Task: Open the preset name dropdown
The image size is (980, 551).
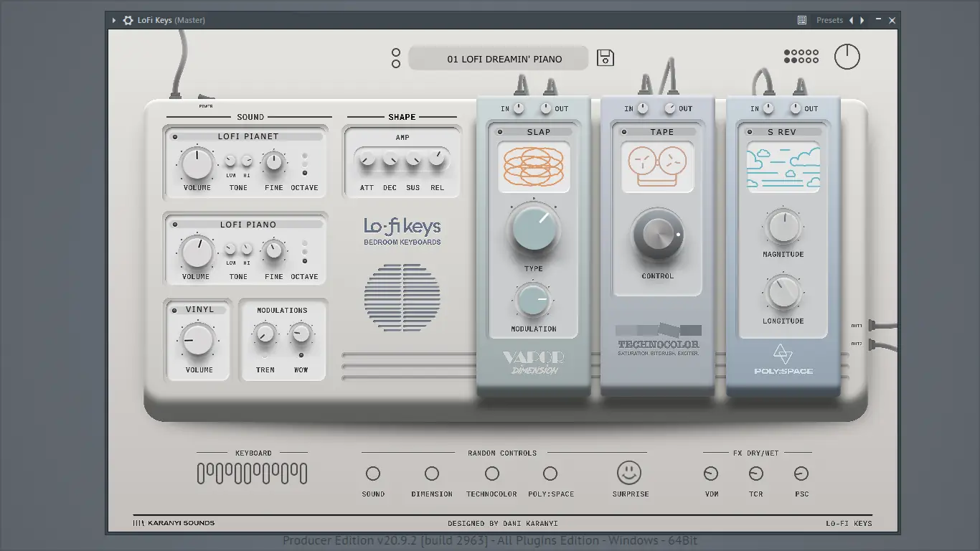Action: pyautogui.click(x=498, y=59)
